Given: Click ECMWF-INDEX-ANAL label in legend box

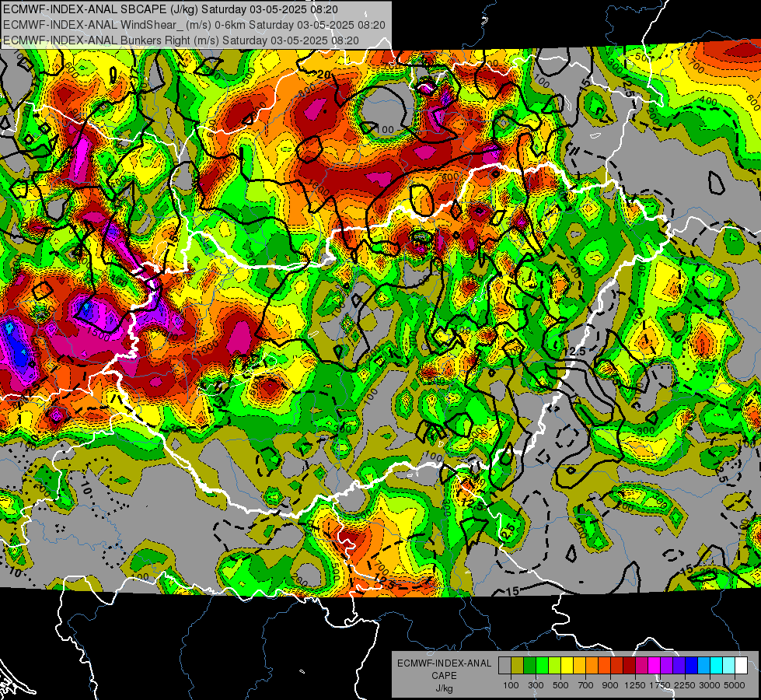Looking at the screenshot, I should (x=444, y=663).
